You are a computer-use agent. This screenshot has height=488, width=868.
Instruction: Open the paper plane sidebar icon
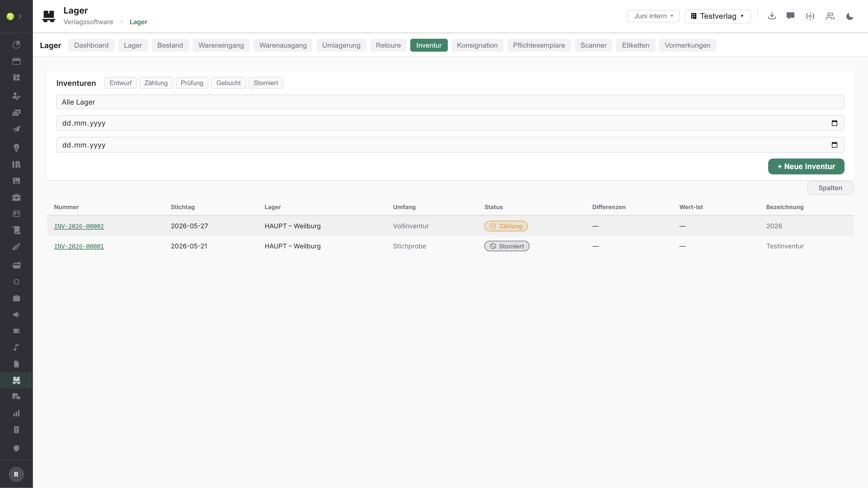click(16, 129)
